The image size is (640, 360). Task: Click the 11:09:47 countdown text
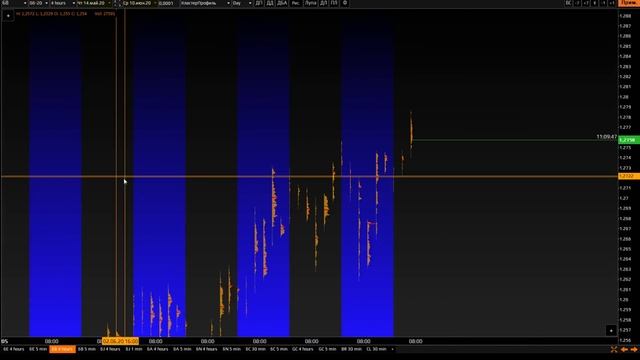tap(607, 137)
